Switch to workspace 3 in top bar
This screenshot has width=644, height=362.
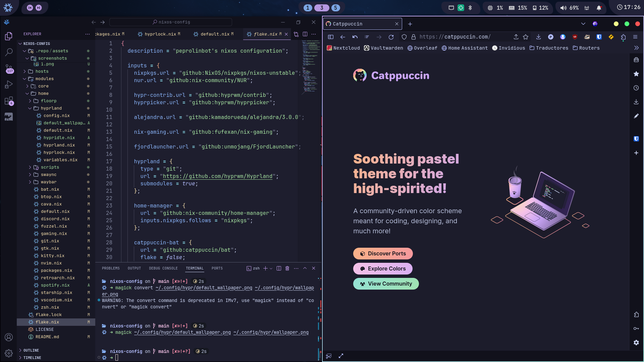(322, 8)
